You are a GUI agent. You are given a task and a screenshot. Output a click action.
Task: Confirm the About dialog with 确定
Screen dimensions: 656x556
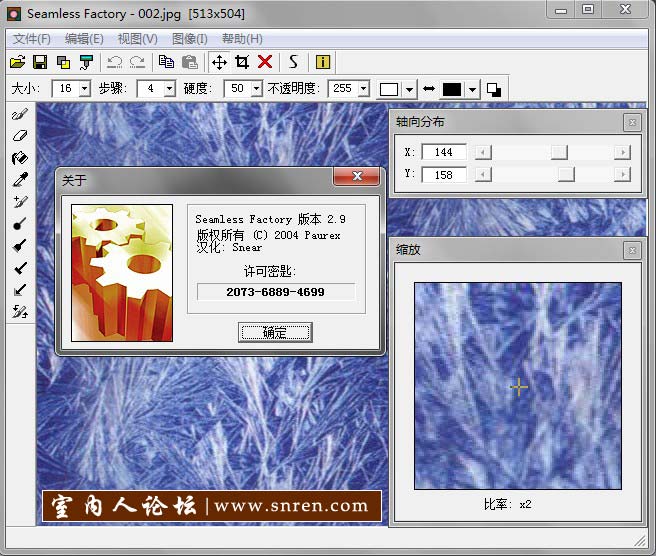coord(275,333)
